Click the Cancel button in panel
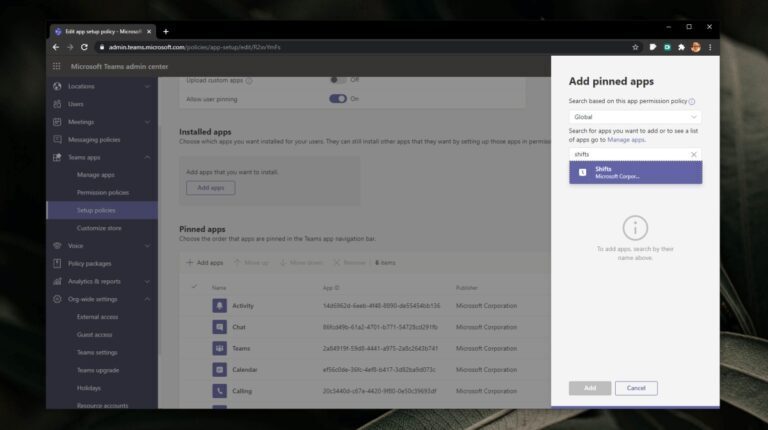This screenshot has height=430, width=768. pos(636,388)
